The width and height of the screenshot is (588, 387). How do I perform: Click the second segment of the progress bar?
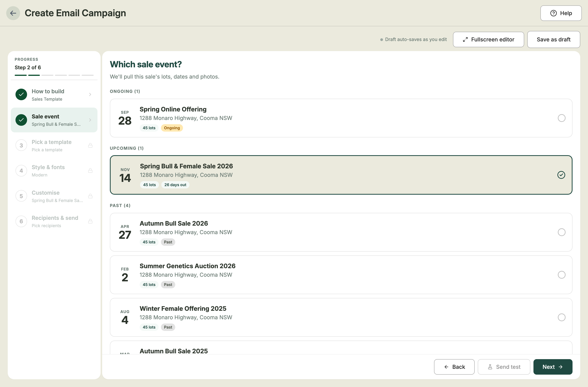34,75
